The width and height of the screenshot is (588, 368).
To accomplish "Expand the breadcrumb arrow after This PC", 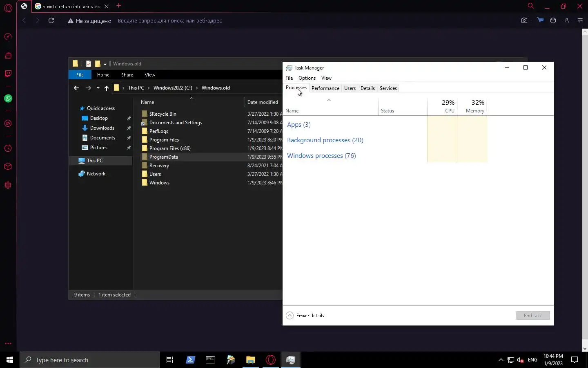I will [149, 88].
